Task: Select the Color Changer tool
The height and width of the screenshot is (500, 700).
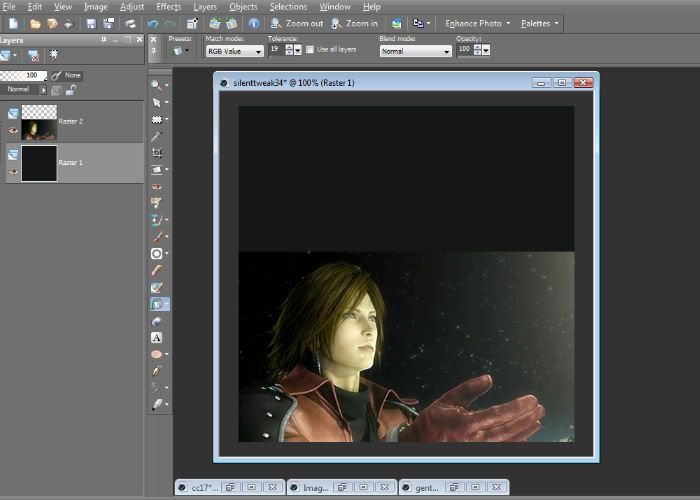Action: (x=156, y=288)
